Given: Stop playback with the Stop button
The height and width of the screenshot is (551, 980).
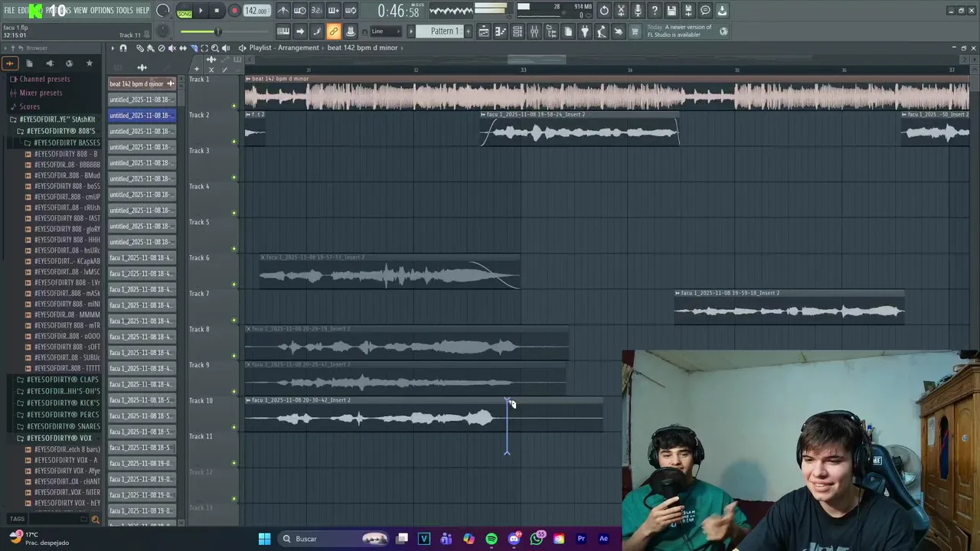Looking at the screenshot, I should [x=217, y=11].
